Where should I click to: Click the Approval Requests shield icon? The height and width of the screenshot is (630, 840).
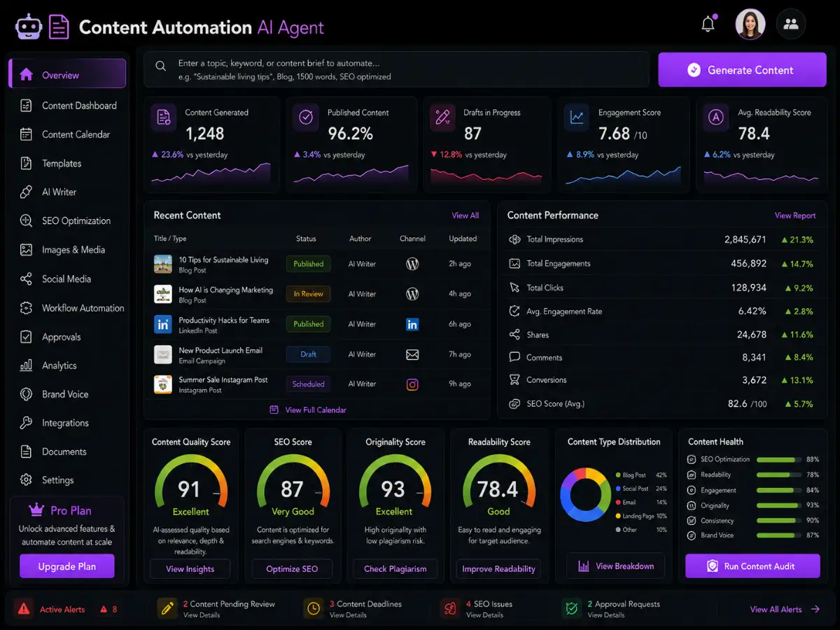[570, 608]
